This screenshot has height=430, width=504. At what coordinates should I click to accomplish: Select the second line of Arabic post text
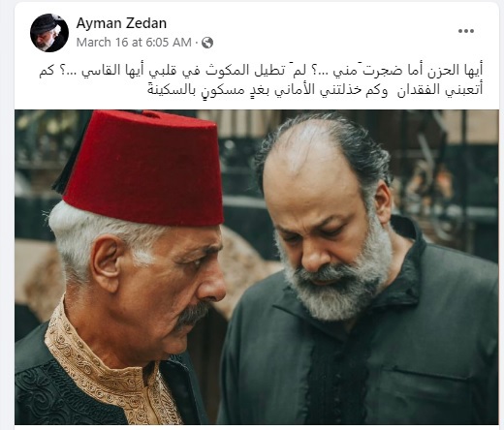[x=315, y=89]
